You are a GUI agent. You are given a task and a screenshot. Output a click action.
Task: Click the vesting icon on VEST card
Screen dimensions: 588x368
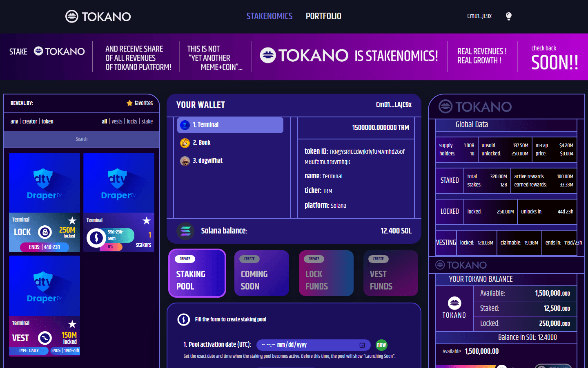[x=45, y=338]
